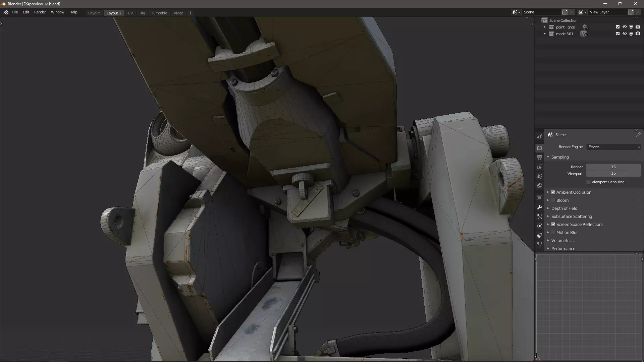Expand the model561 collection tree

click(x=545, y=34)
